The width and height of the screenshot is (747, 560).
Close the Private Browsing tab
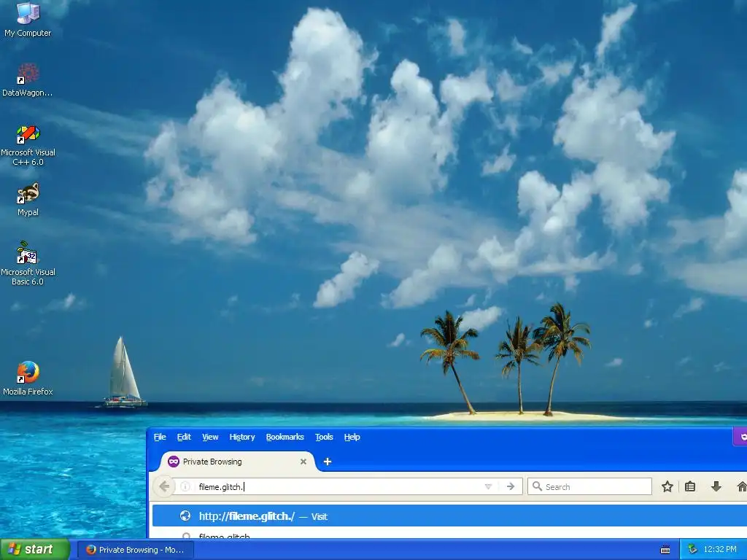click(303, 462)
